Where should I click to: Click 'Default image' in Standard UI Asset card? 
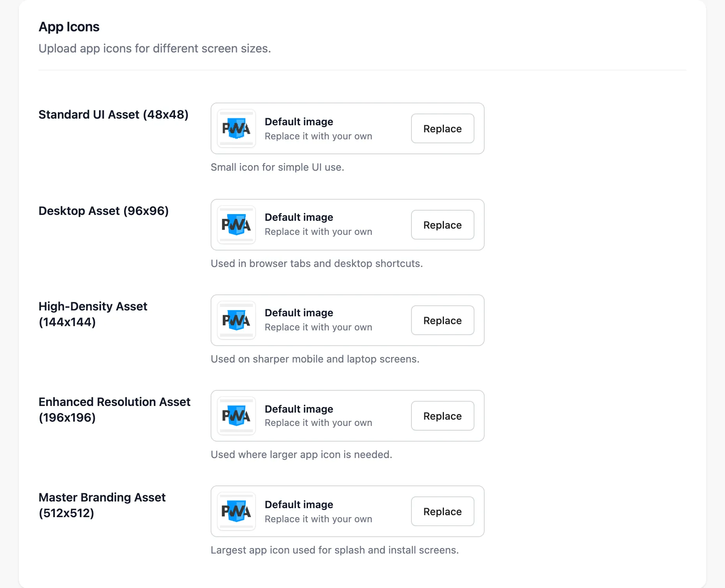tap(299, 122)
